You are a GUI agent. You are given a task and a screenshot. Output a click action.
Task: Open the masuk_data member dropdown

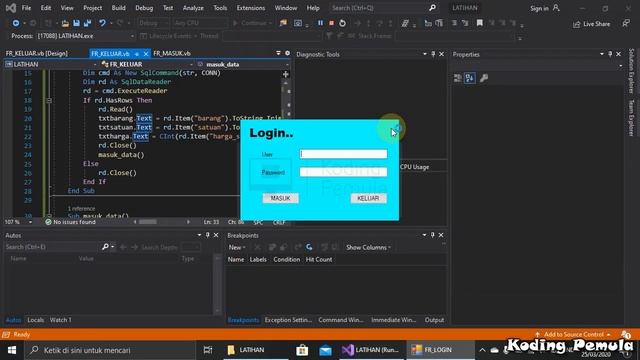[x=287, y=64]
